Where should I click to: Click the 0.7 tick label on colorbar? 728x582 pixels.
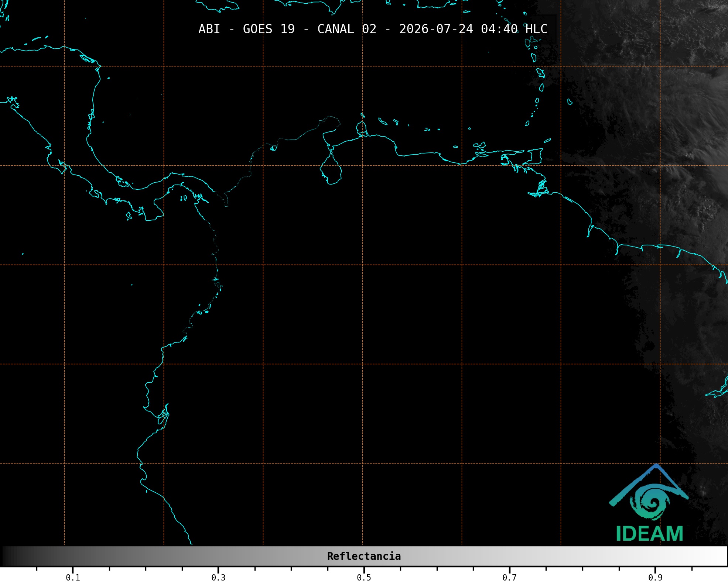(509, 578)
